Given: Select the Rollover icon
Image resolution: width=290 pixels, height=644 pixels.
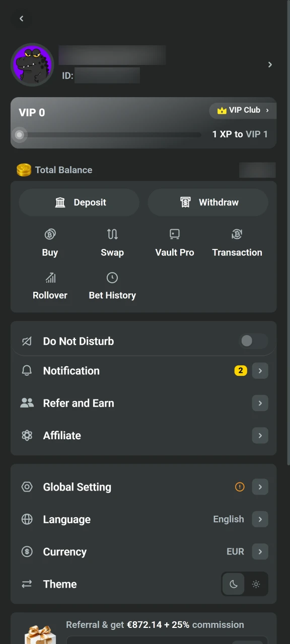Looking at the screenshot, I should 50,277.
